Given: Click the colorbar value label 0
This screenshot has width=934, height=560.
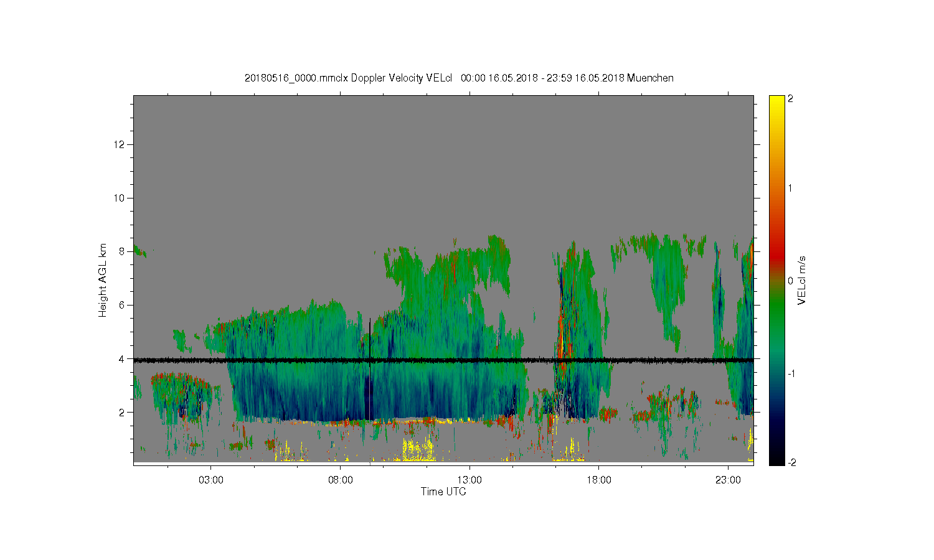Looking at the screenshot, I should (790, 281).
